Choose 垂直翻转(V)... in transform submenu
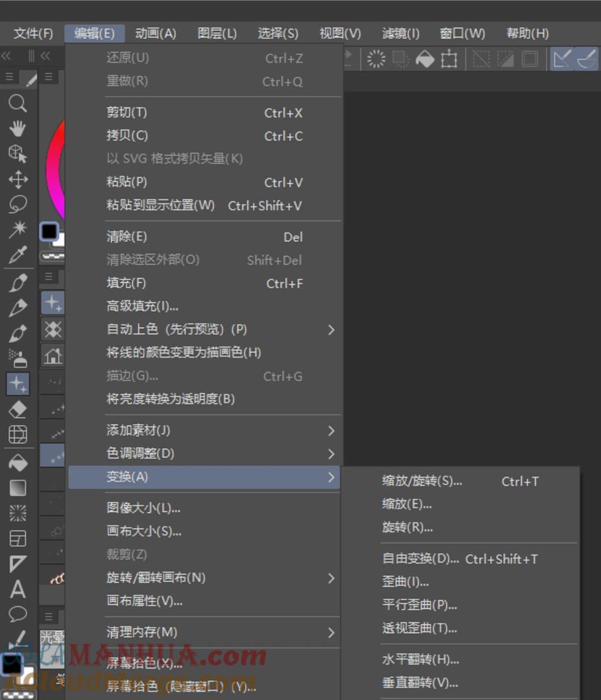This screenshot has width=601, height=700. click(461, 683)
